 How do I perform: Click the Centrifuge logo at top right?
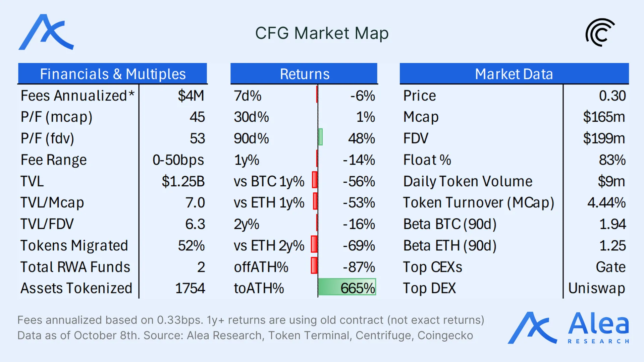click(600, 33)
